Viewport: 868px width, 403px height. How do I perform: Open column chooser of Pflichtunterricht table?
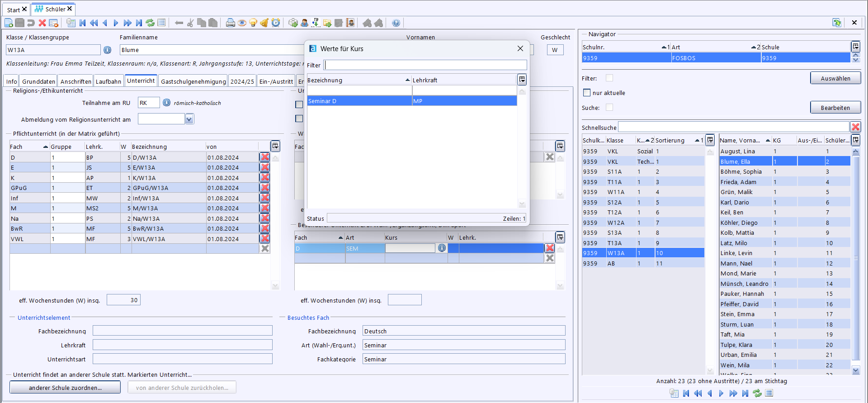[x=275, y=146]
